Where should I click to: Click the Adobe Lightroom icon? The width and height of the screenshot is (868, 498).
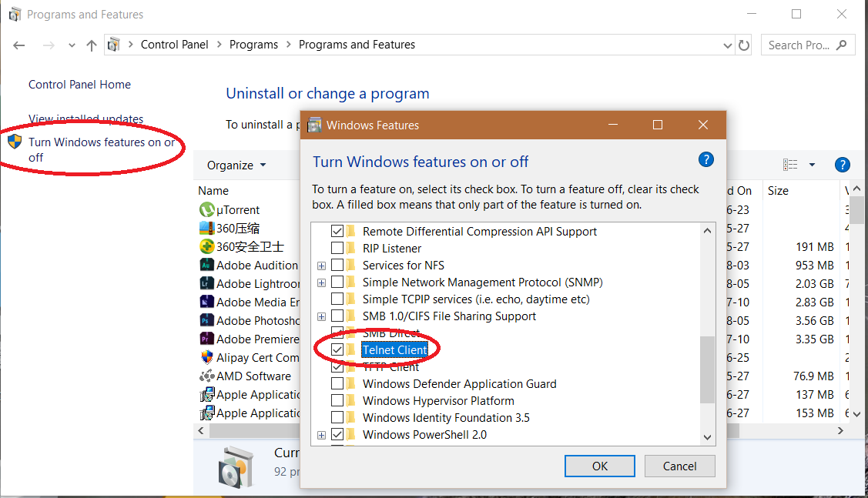tap(206, 284)
